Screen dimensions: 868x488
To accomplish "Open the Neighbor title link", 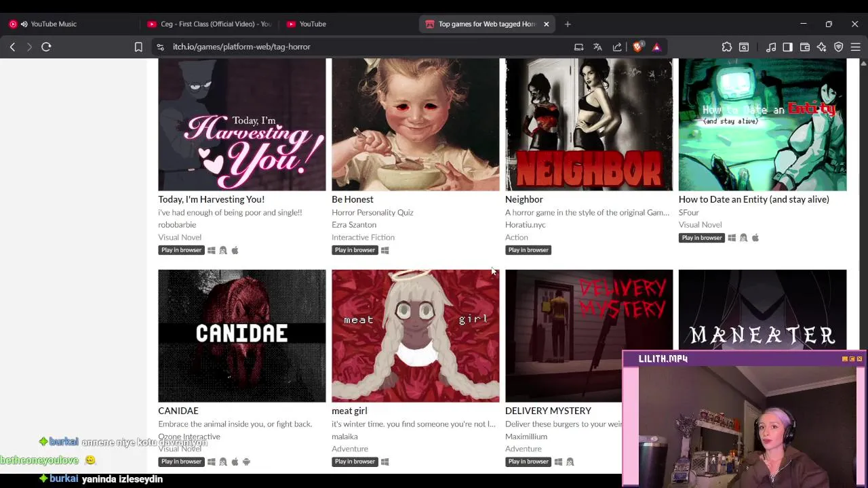I will (524, 199).
